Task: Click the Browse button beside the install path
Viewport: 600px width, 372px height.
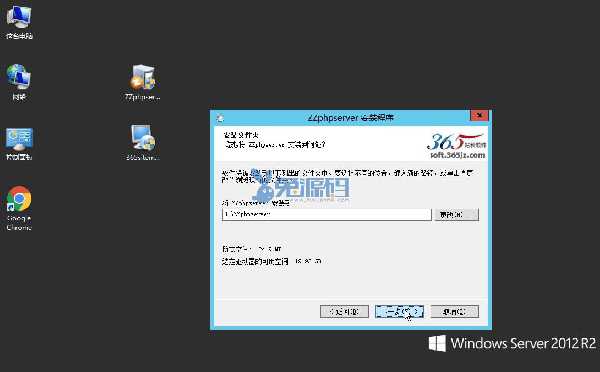Action: (x=456, y=215)
